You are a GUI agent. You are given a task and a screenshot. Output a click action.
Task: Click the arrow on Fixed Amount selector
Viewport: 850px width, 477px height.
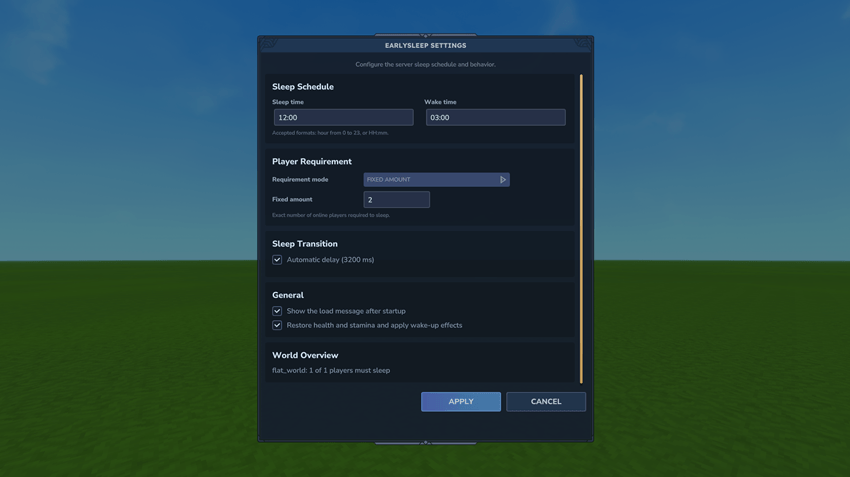click(x=503, y=179)
